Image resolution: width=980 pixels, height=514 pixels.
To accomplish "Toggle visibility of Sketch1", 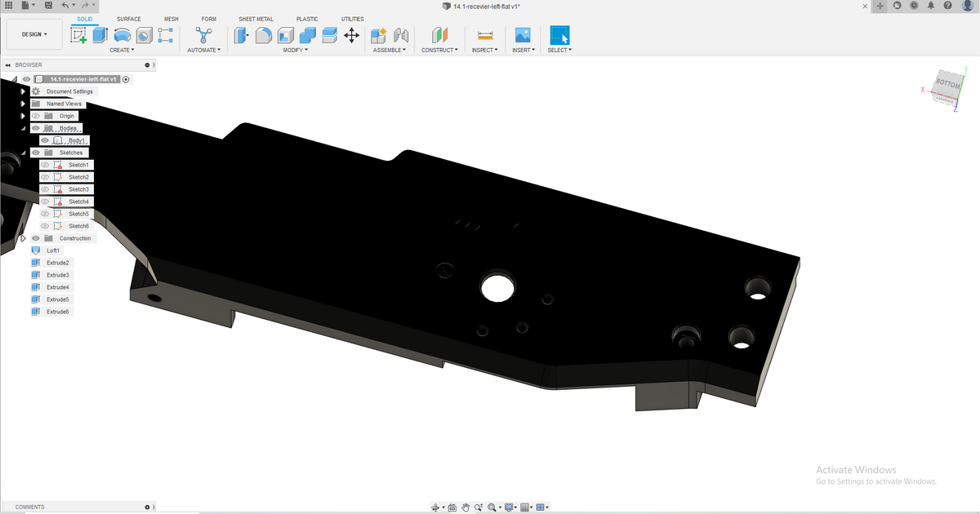I will tap(45, 165).
